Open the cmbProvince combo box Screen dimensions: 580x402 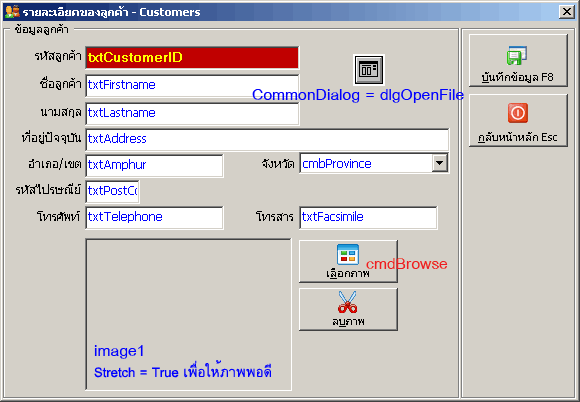374,163
